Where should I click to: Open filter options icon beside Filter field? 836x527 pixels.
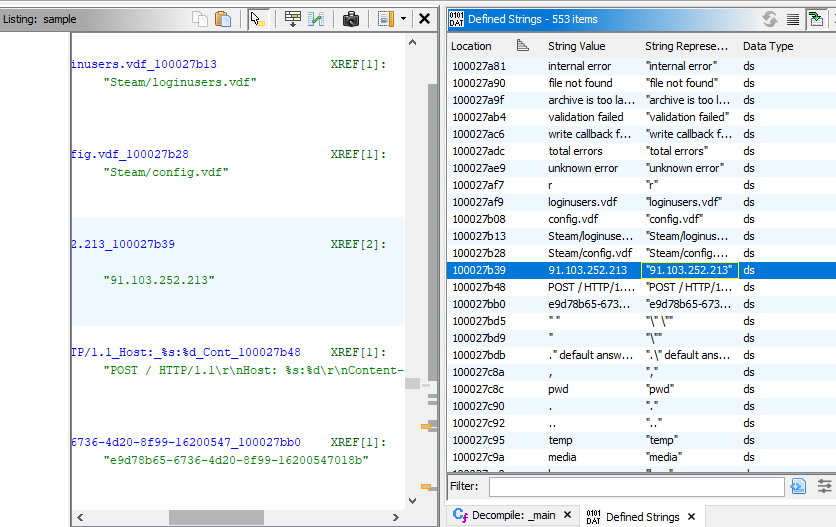(824, 487)
